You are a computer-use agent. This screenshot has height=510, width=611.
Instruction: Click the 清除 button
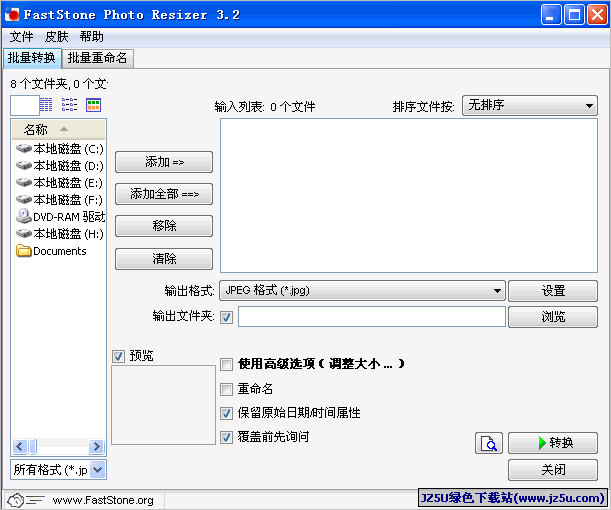pyautogui.click(x=164, y=259)
